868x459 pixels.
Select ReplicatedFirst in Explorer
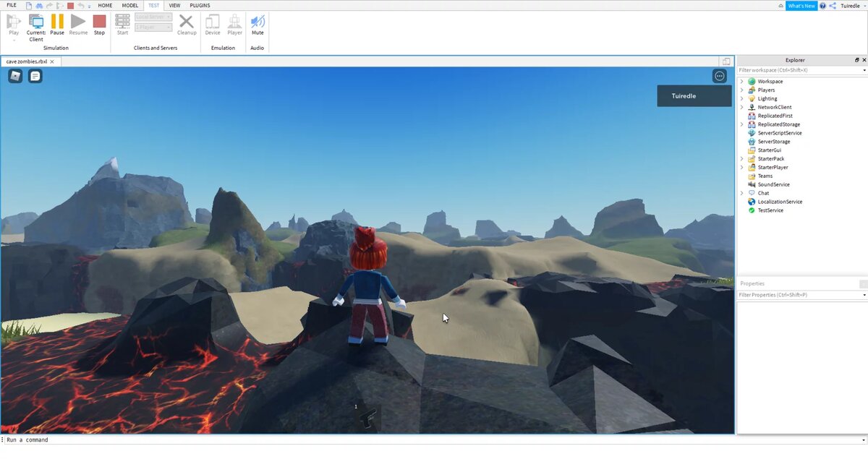775,116
